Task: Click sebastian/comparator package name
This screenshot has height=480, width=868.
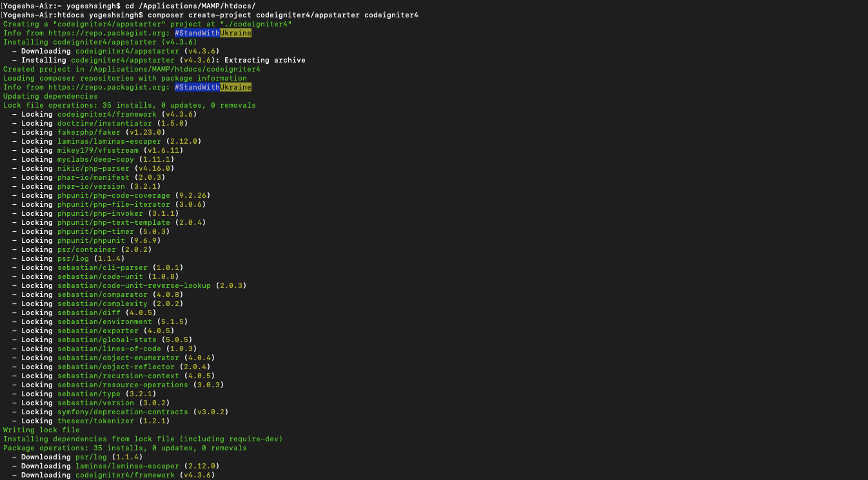Action: 103,294
